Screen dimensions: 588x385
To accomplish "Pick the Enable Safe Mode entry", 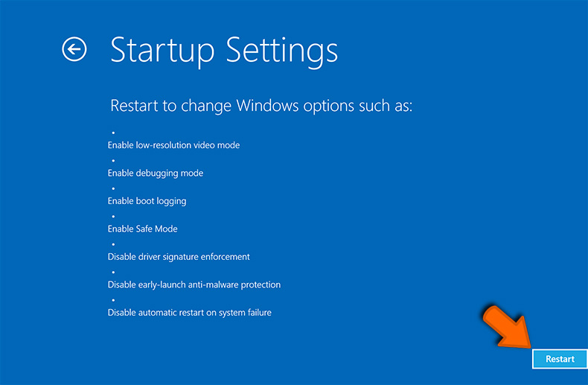I will pos(142,229).
